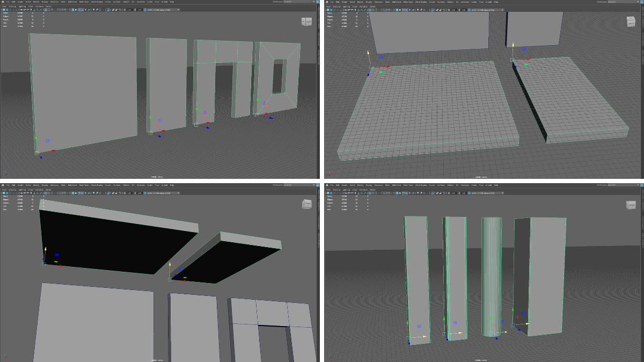Click the view cube in ceiling slabs window
This screenshot has width=644, height=362.
click(306, 205)
